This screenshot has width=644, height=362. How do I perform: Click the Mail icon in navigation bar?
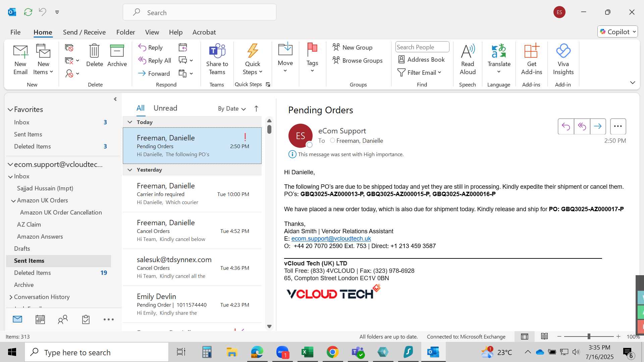[17, 319]
